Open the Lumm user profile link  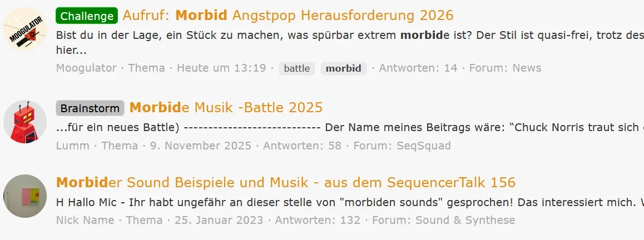(x=70, y=146)
